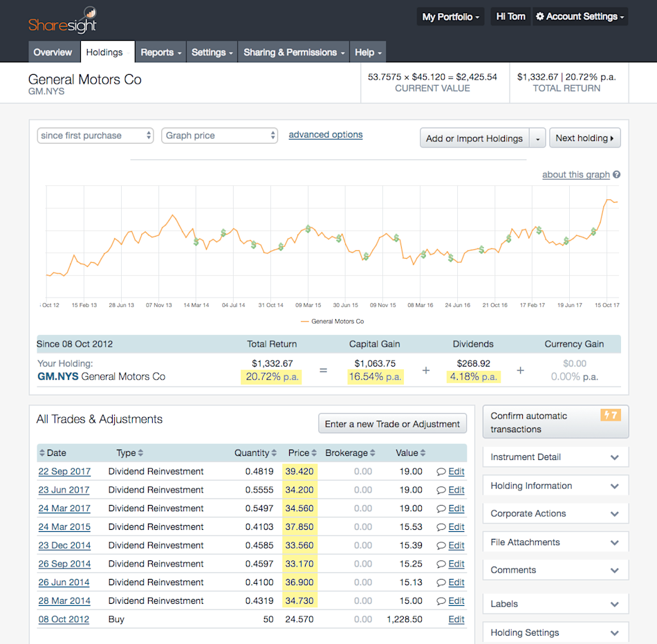Click the Sharesight logo
The height and width of the screenshot is (644, 657).
coord(62,20)
